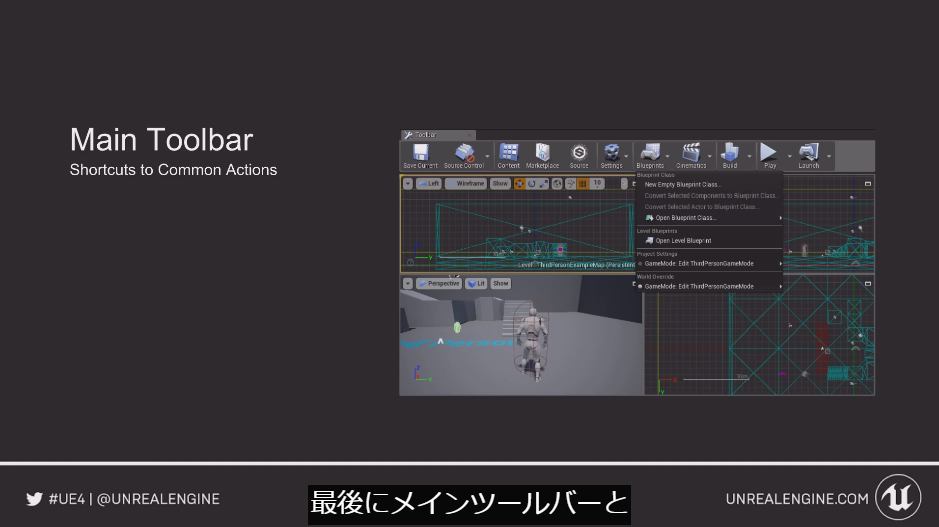Expand Source Control dropdown arrow
Screen dimensions: 939x527
(x=487, y=156)
